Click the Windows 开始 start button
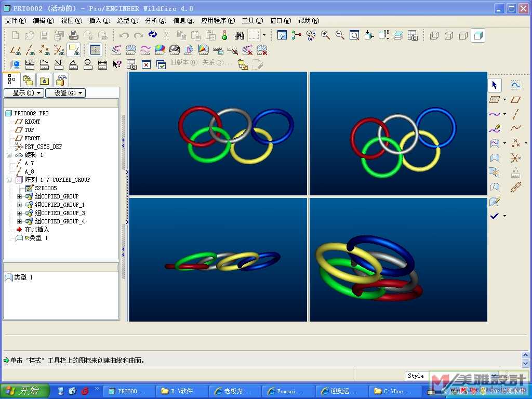 click(25, 391)
